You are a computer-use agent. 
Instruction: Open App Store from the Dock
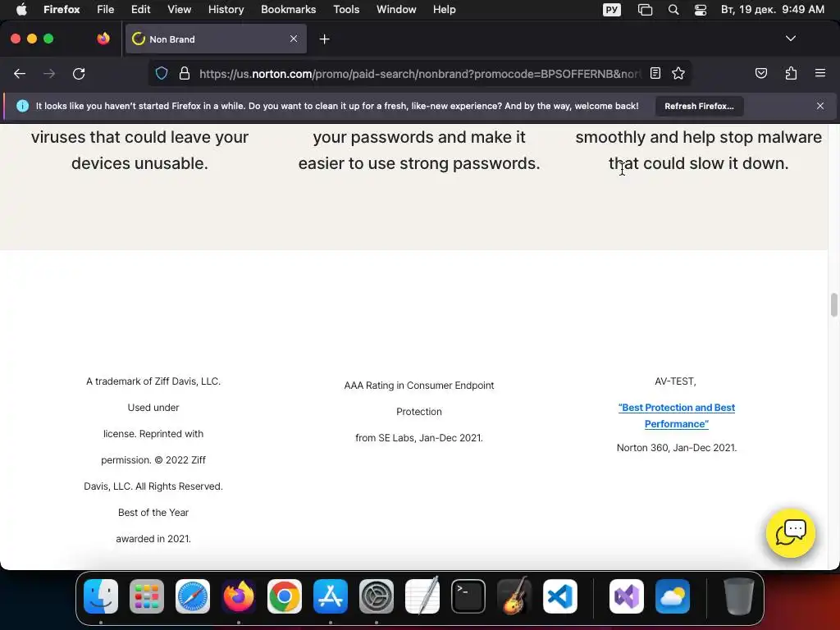point(331,596)
